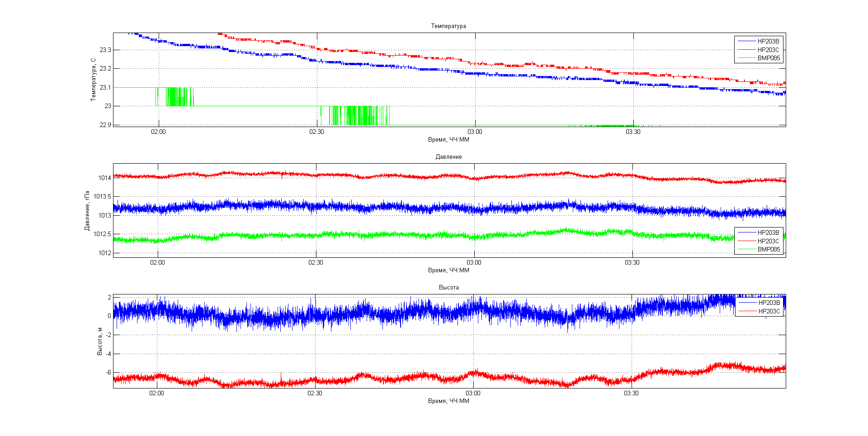Click the 03:00 time tick under Давление plot
Screen dimensions: 868x436
click(474, 263)
